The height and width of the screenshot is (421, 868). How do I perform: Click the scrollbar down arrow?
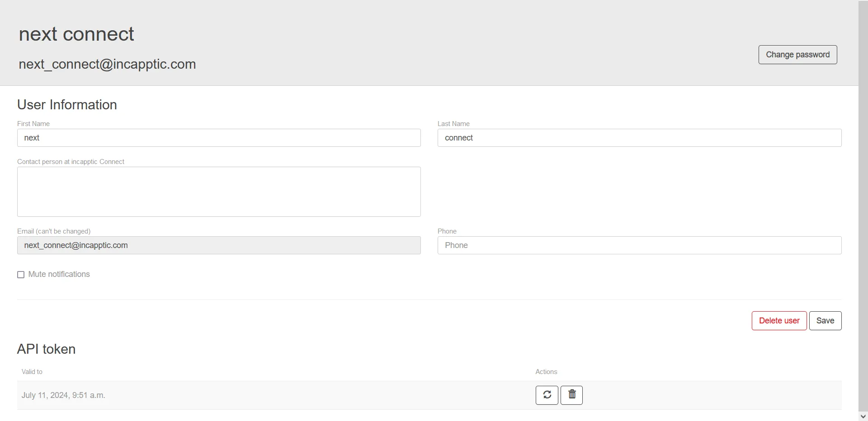coord(863,416)
